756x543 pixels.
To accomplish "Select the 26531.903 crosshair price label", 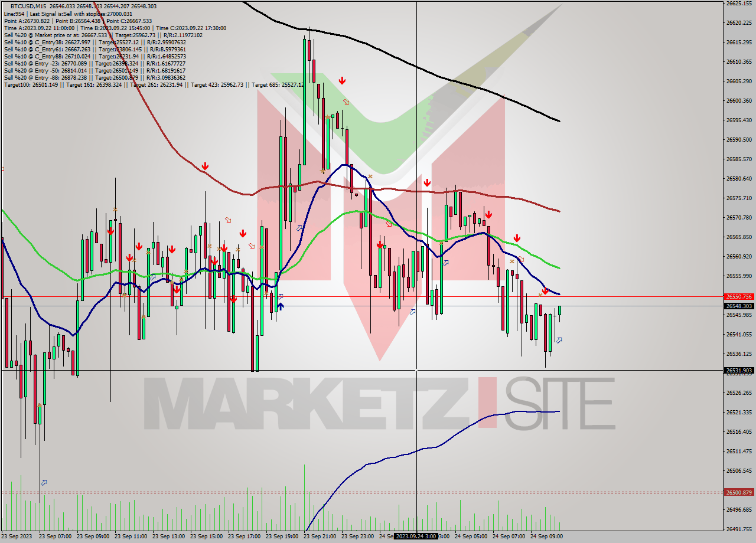I will click(739, 370).
